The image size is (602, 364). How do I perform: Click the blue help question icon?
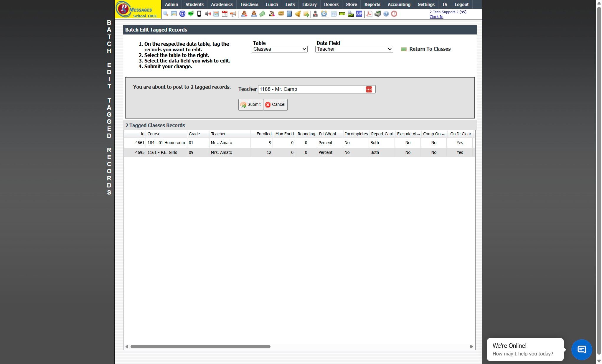coord(386,14)
